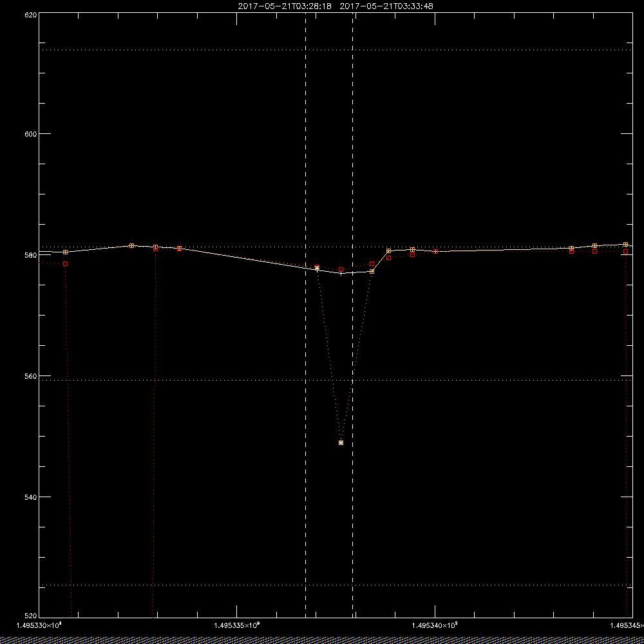This screenshot has height=644, width=644.
Task: Click the end timestamp 2017-05-21T03:33:48 in title
Action: pos(386,6)
